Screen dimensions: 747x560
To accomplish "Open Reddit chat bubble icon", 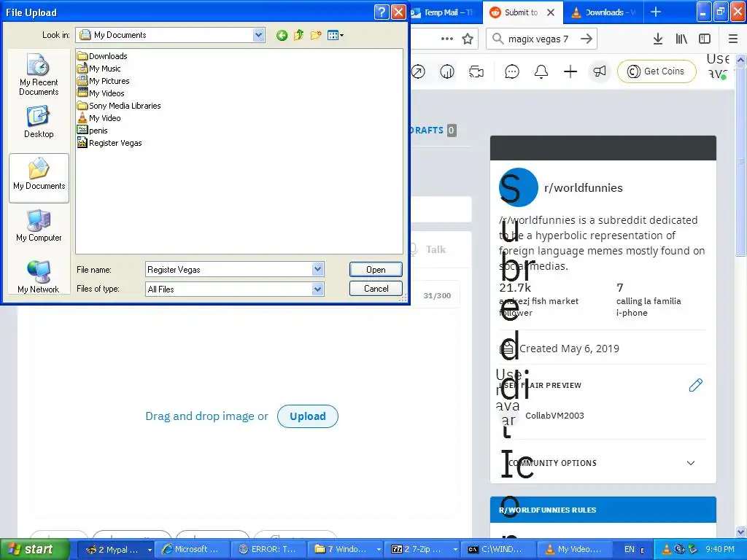I will coord(511,71).
